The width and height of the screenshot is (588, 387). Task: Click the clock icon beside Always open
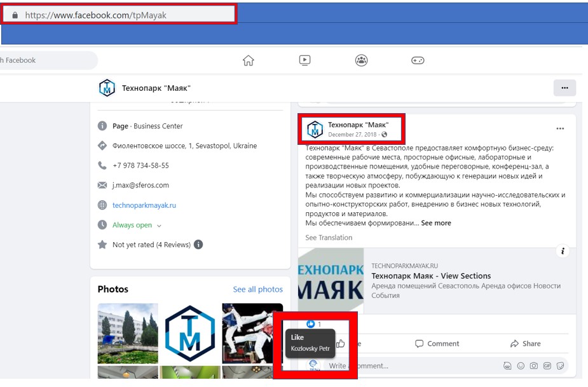102,225
